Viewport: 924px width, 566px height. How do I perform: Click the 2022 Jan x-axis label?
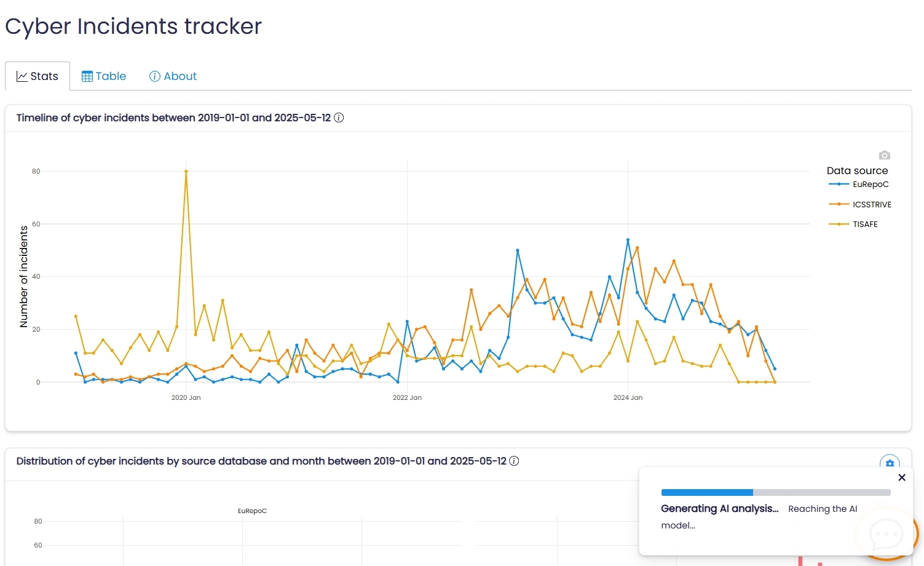(407, 397)
